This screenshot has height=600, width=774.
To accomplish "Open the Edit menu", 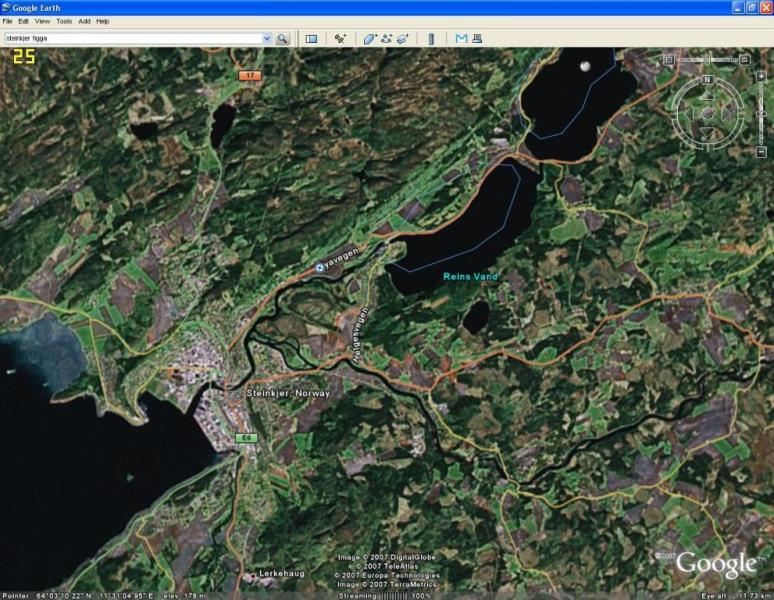I will tap(23, 21).
